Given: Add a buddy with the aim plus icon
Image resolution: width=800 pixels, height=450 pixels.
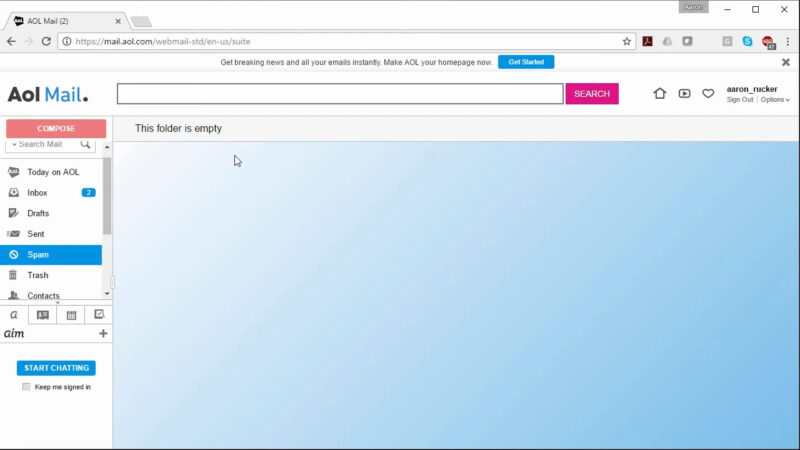Looking at the screenshot, I should 103,334.
